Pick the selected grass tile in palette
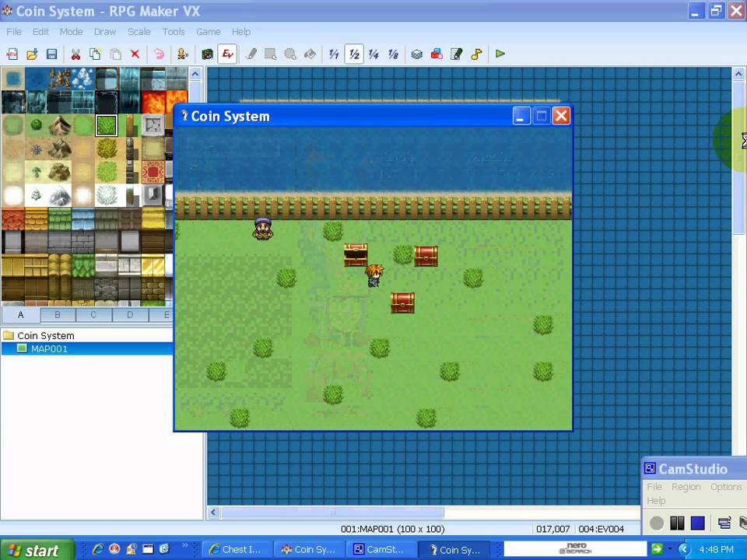This screenshot has height=560, width=747. pos(107,125)
